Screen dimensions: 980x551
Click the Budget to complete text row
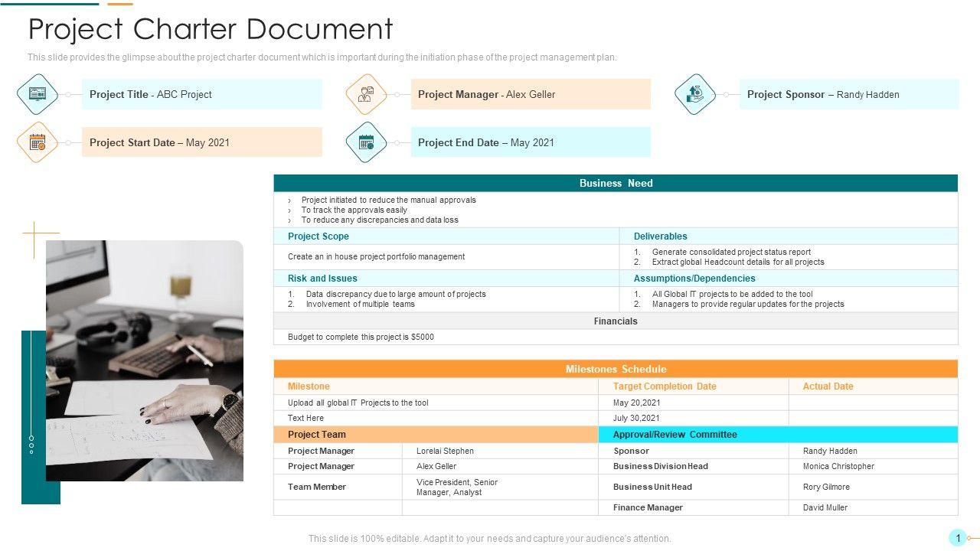[361, 337]
